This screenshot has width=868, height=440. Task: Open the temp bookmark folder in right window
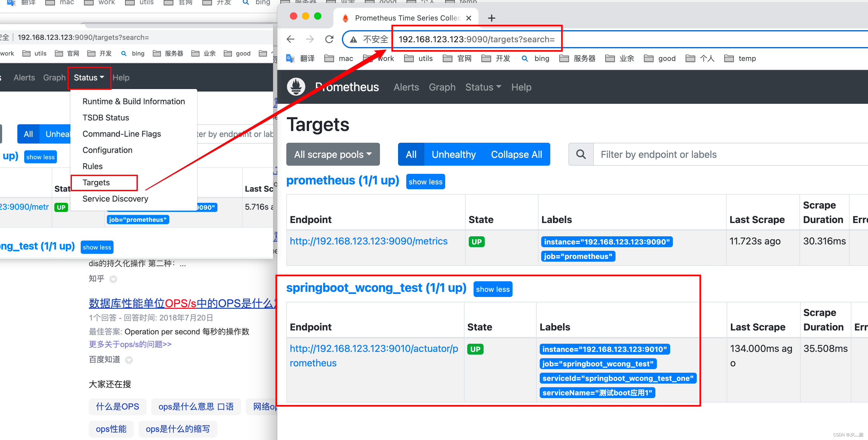point(740,59)
